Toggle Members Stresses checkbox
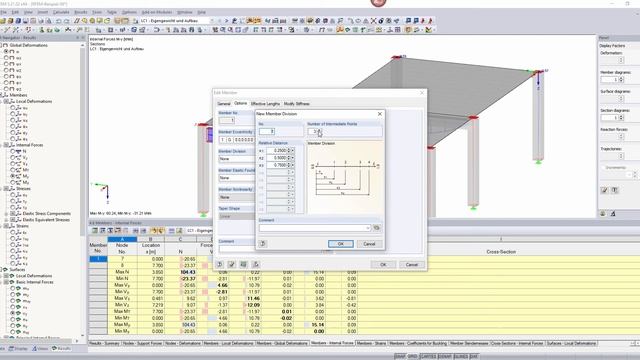Screen dimensions: 640x360 click(x=7, y=189)
